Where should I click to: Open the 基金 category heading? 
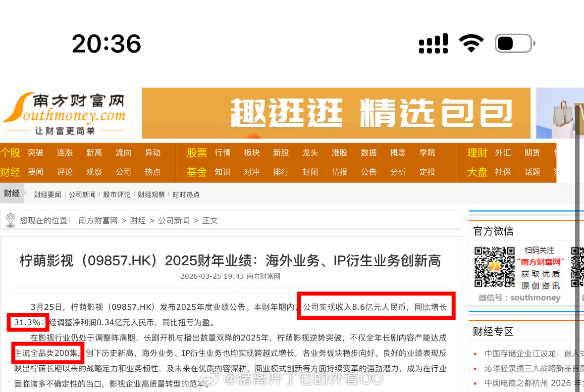click(197, 172)
